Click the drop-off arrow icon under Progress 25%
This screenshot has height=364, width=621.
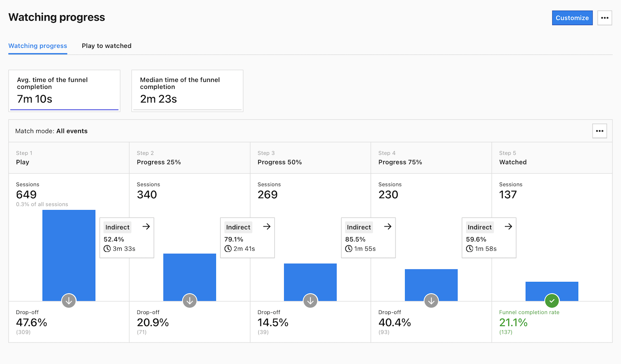[x=190, y=301]
